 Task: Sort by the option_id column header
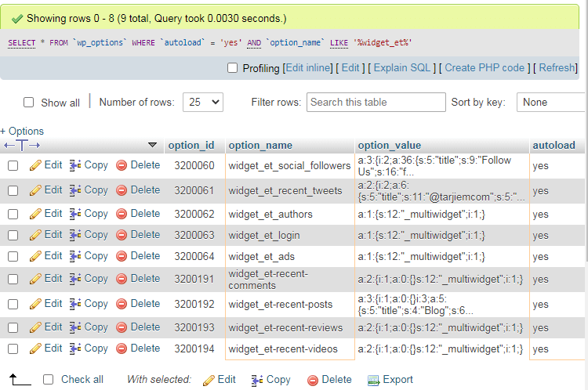pyautogui.click(x=191, y=146)
